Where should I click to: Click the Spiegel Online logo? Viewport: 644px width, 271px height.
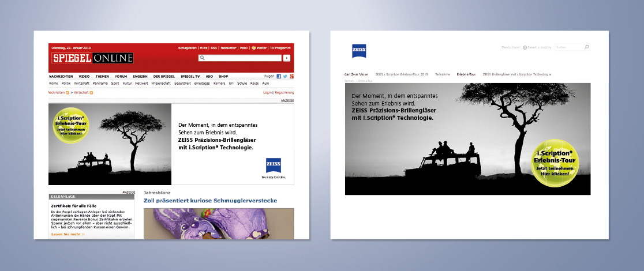tap(92, 58)
